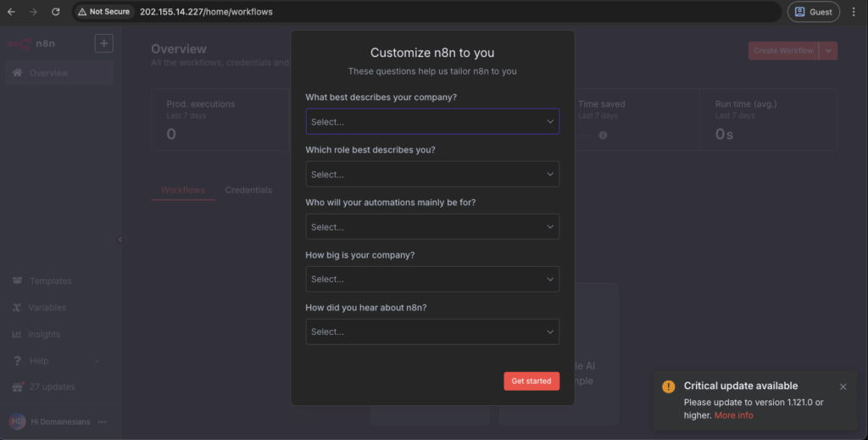The image size is (868, 440).
Task: Open the More info link in update notice
Action: click(x=733, y=415)
